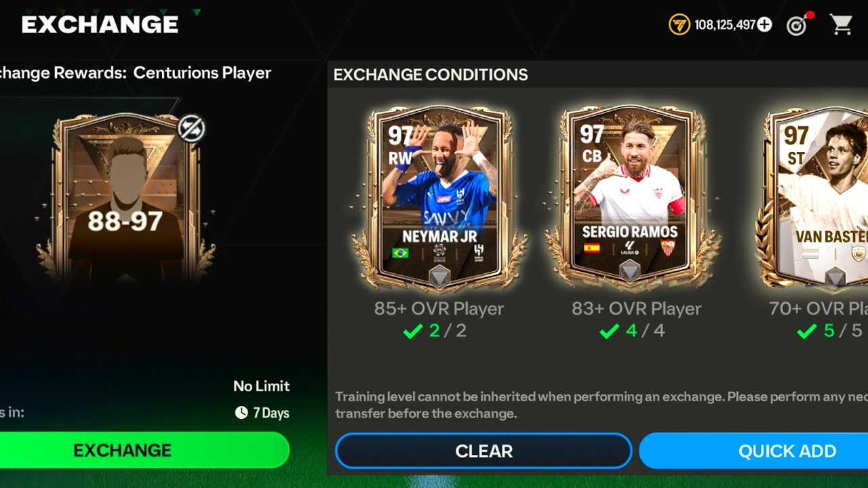The height and width of the screenshot is (488, 868).
Task: Click the QUICK ADD button
Action: tap(753, 451)
